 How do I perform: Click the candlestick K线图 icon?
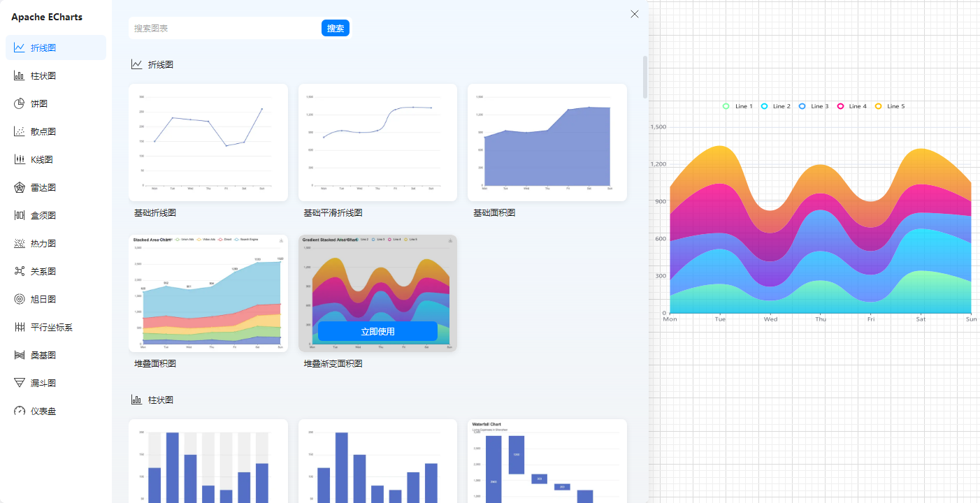pos(19,159)
